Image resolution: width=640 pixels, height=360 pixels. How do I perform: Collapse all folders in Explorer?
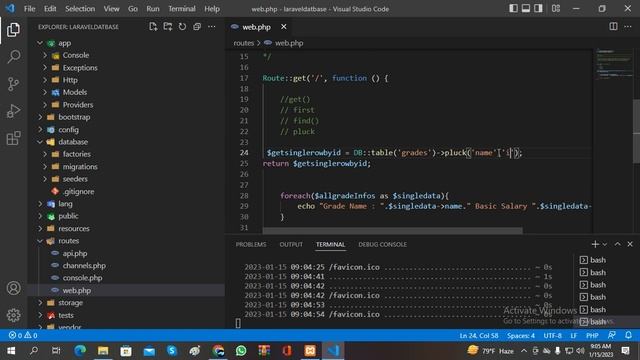tap(197, 27)
